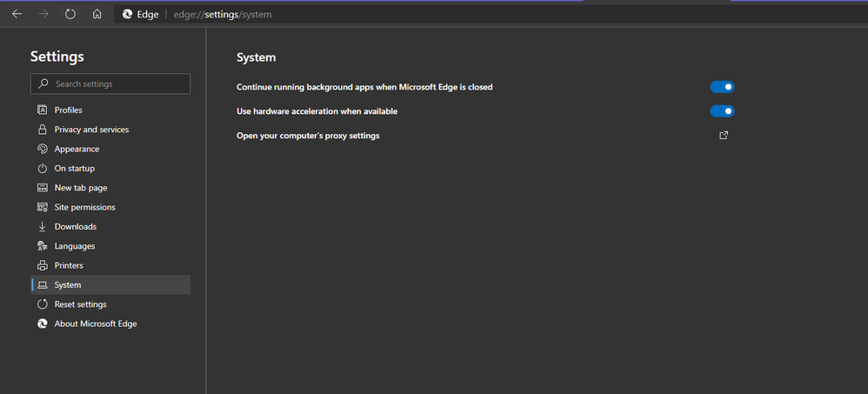Screen dimensions: 868x394
Task: Click the Reset settings circular arrow icon
Action: pos(42,304)
